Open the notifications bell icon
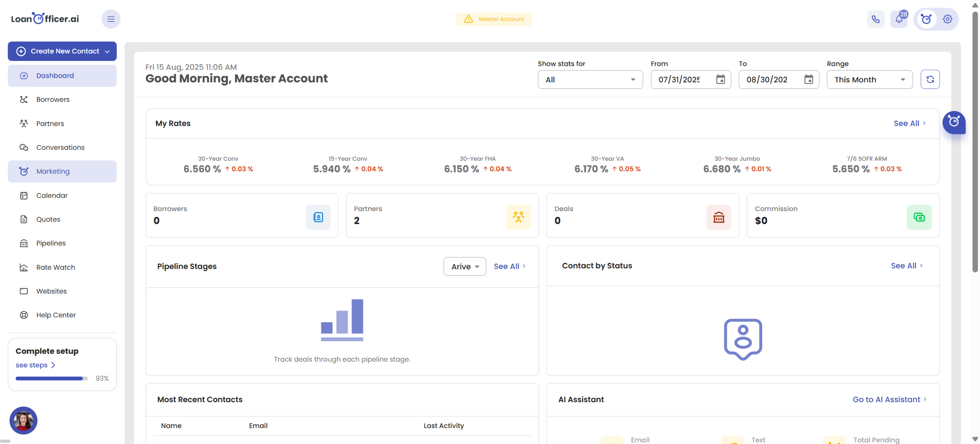Screen dimensions: 980x444 [x=899, y=19]
